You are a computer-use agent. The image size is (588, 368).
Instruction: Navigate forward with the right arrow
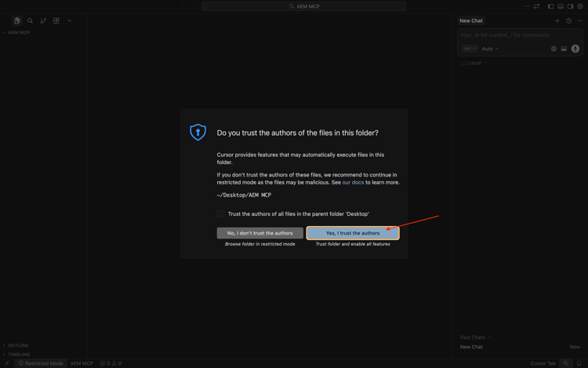coord(194,6)
